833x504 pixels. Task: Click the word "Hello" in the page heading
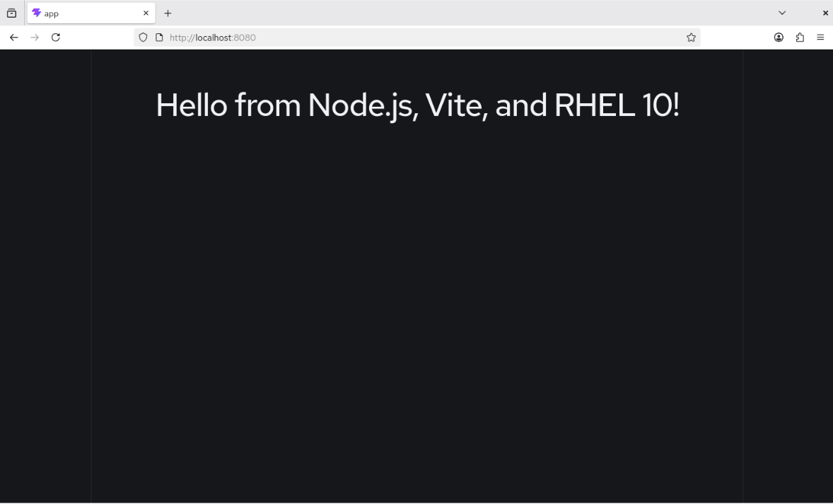(x=191, y=105)
